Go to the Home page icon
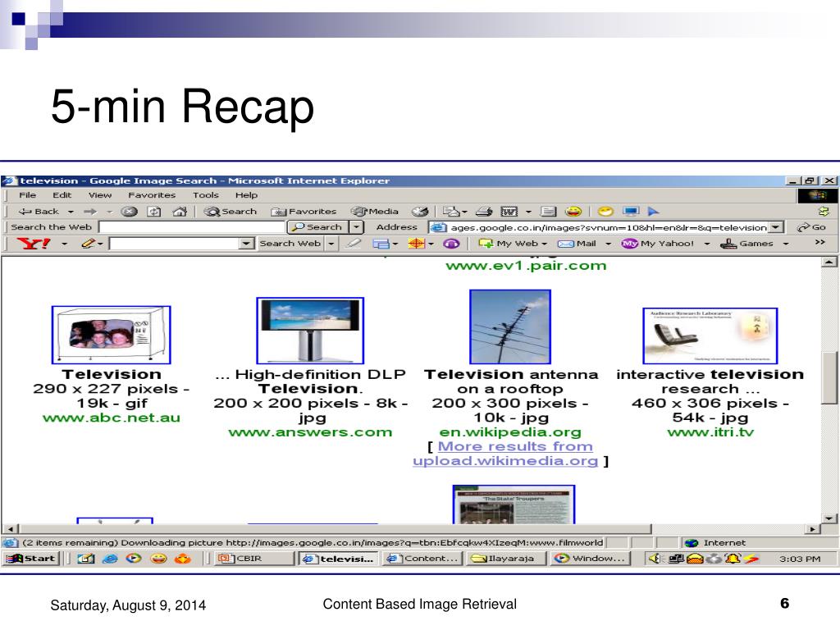 180,212
